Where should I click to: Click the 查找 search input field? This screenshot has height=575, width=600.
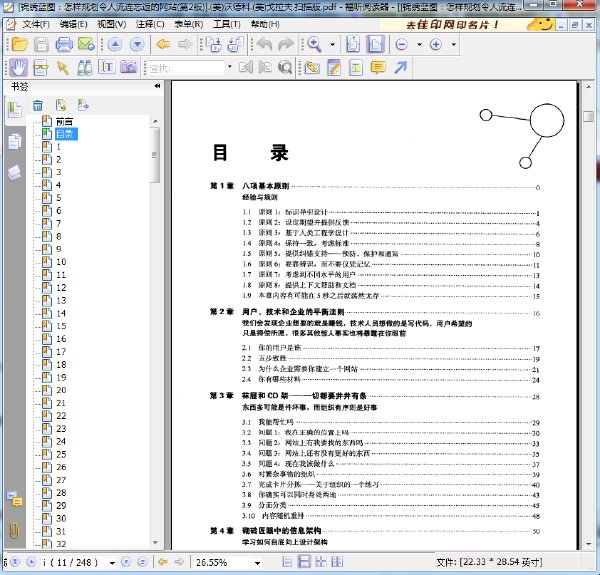[186, 68]
